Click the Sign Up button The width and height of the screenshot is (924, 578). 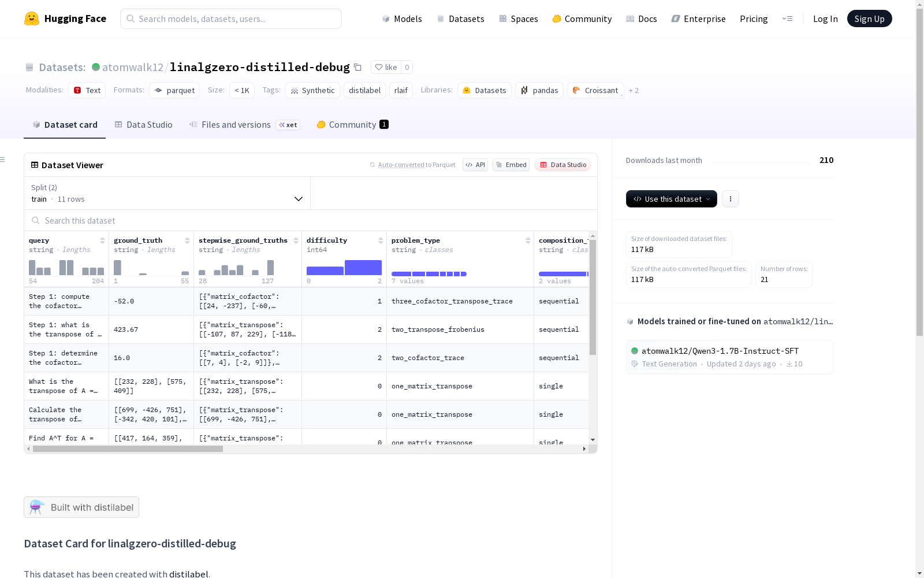point(869,18)
